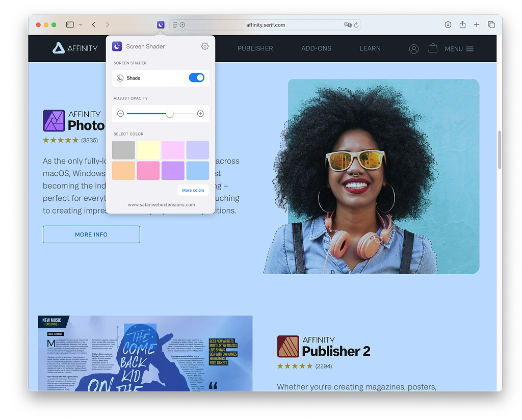Open the page reader menu icon
The width and height of the screenshot is (522, 420).
click(175, 24)
